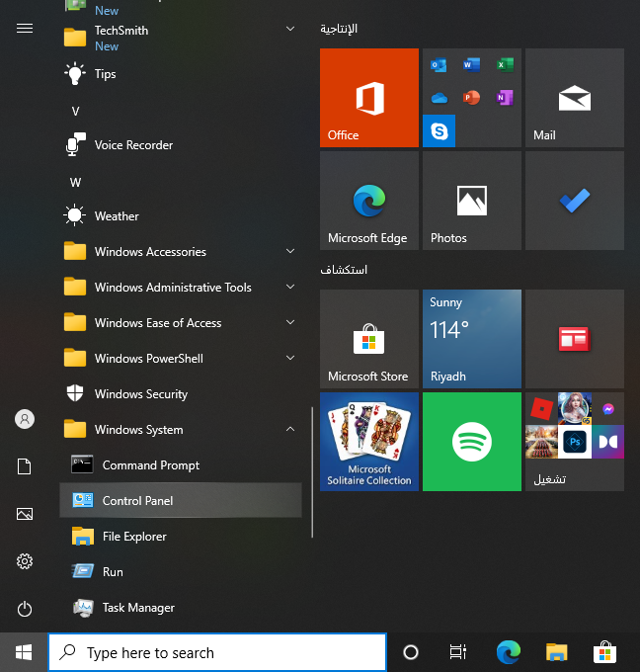This screenshot has width=640, height=672.
Task: Open the Microsoft Store tile
Action: [x=368, y=339]
